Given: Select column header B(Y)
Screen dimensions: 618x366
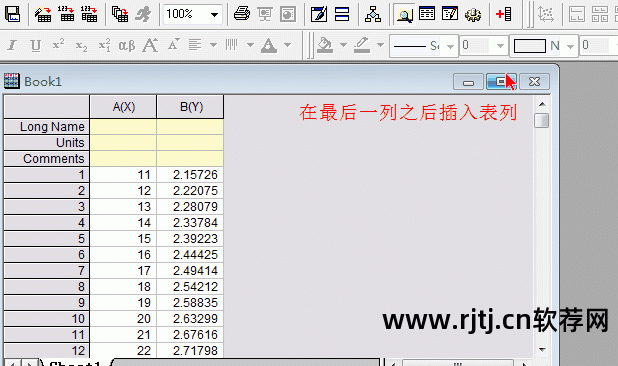Looking at the screenshot, I should tap(190, 107).
